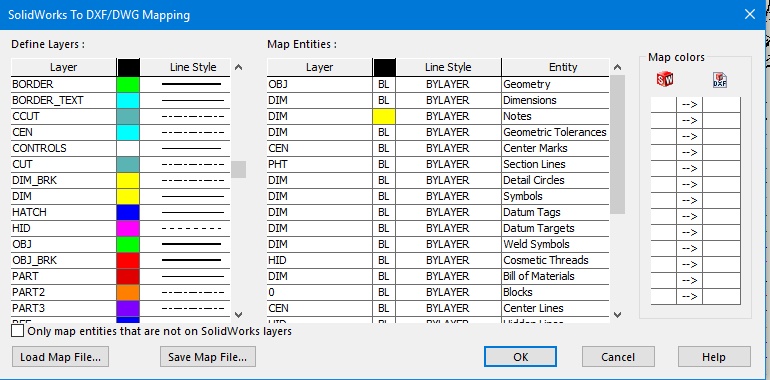Select the CCUT layer name cell

(x=63, y=116)
